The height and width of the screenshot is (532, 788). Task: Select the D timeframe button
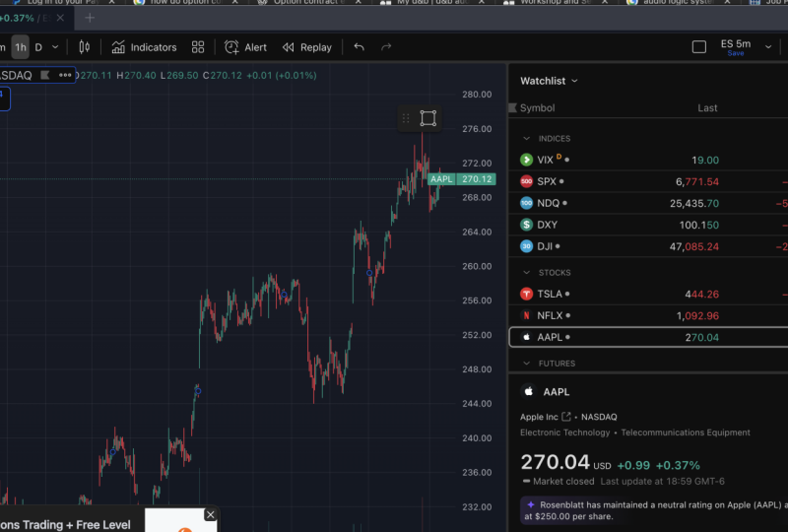38,47
